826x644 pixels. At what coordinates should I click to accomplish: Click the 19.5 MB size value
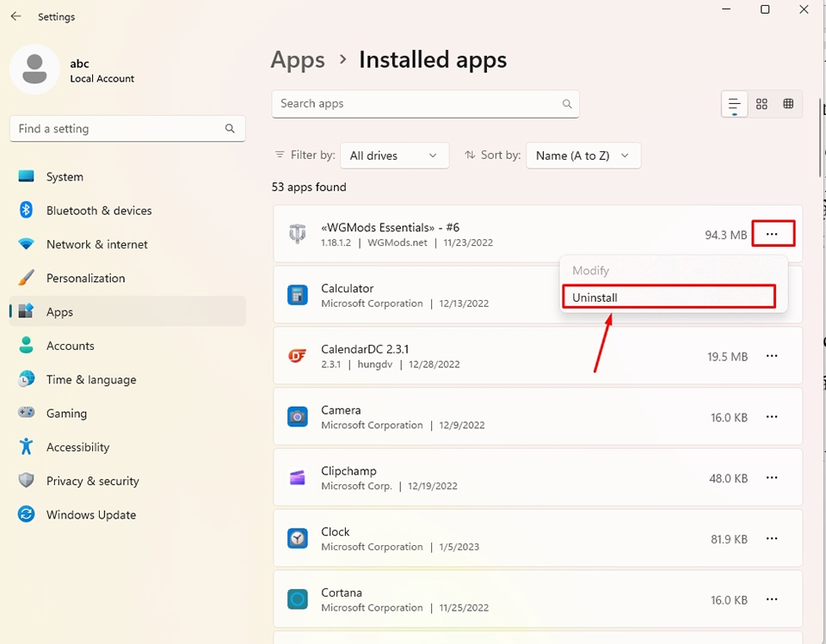pos(728,357)
